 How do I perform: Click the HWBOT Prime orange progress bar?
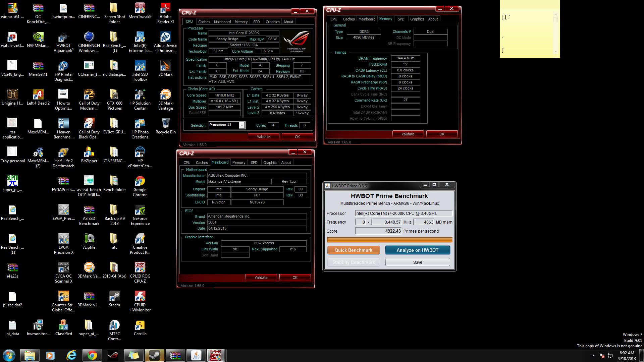tap(389, 240)
